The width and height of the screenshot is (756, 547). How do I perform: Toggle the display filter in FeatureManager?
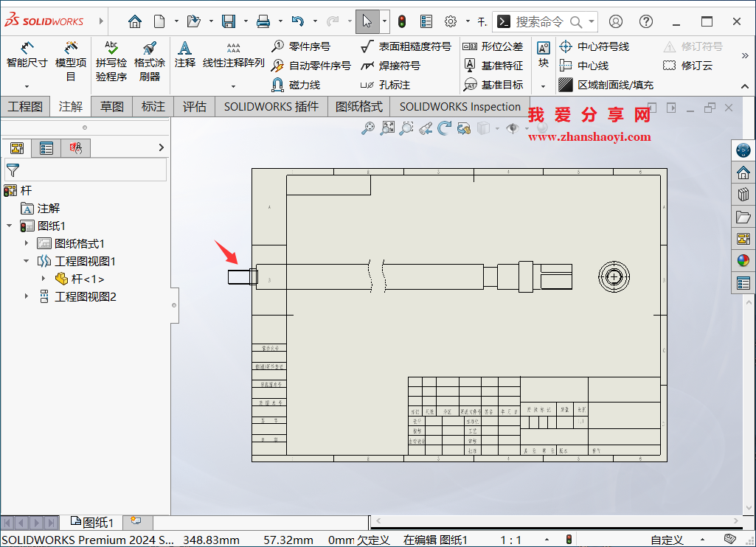[13, 170]
